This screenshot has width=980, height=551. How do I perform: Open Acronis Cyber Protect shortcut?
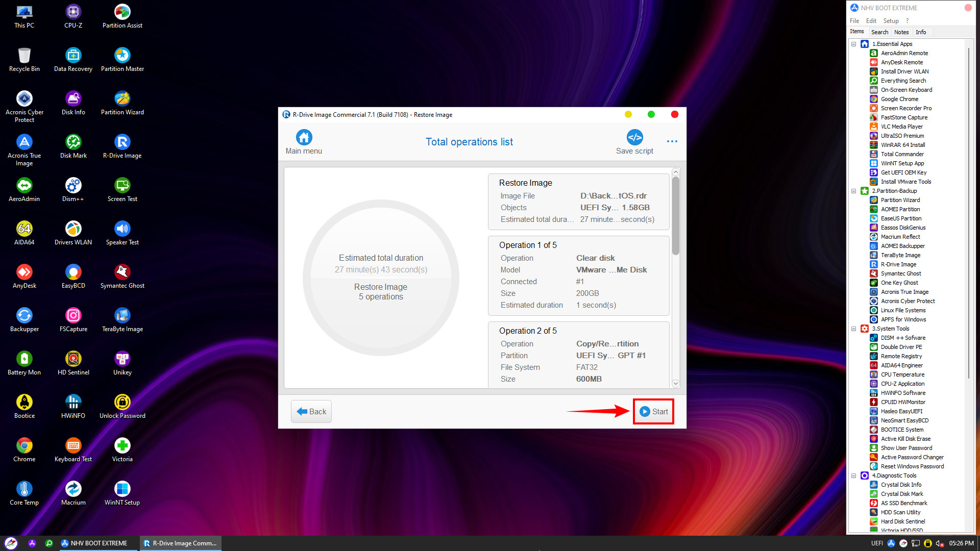click(x=24, y=107)
